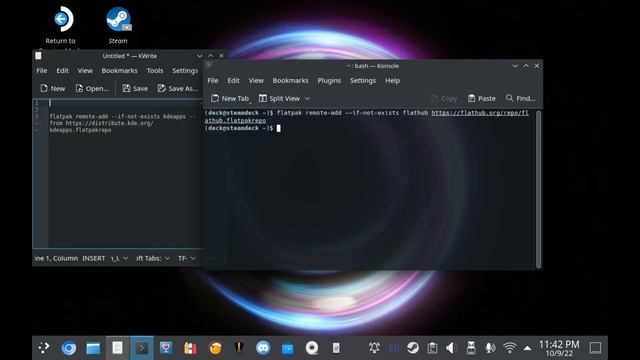Click the show desktop button in taskbar
The width and height of the screenshot is (640, 360).
tap(596, 348)
